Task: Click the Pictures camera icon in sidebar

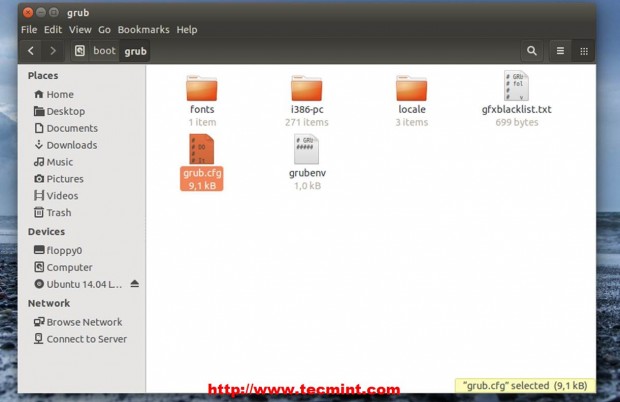Action: pyautogui.click(x=39, y=179)
